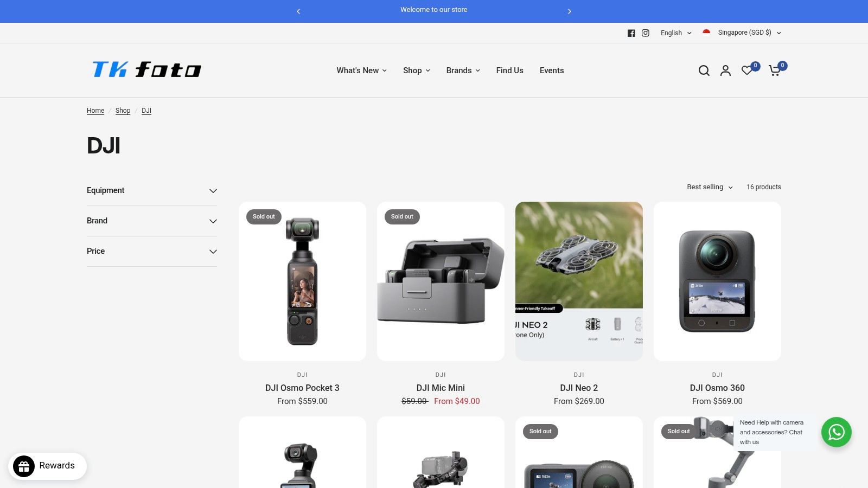The width and height of the screenshot is (868, 488).
Task: Click the search magnifier icon
Action: pos(704,70)
